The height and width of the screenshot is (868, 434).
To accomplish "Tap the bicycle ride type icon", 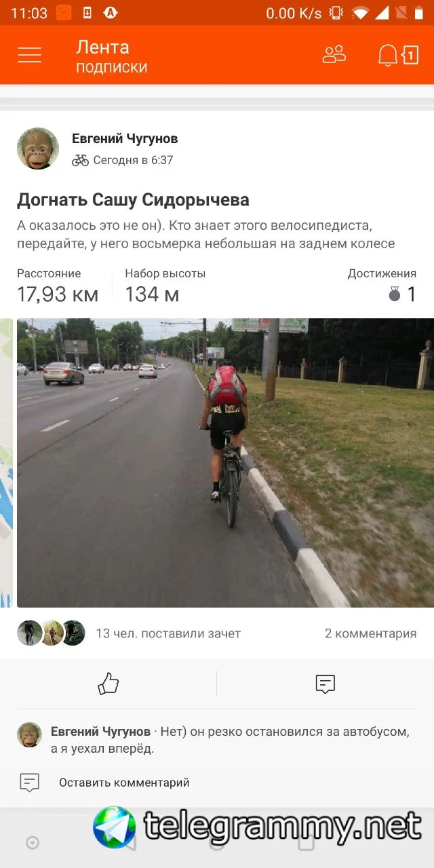I will click(x=80, y=161).
